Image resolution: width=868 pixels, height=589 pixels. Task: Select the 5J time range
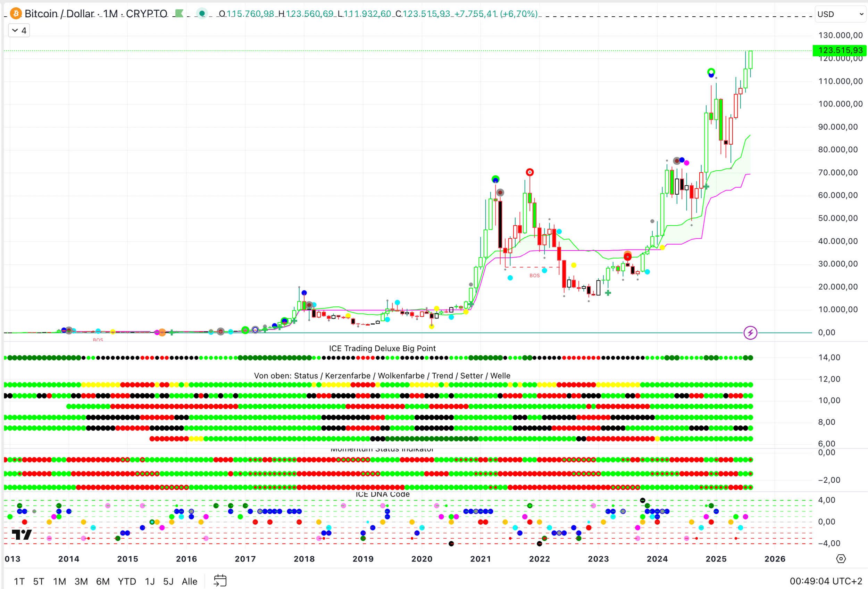pos(168,581)
